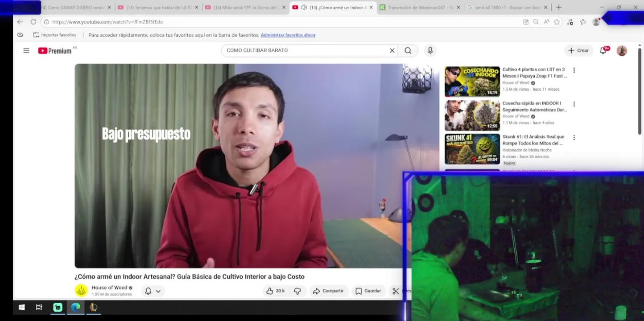Close the Milei salvó YPF tab

[x=284, y=8]
